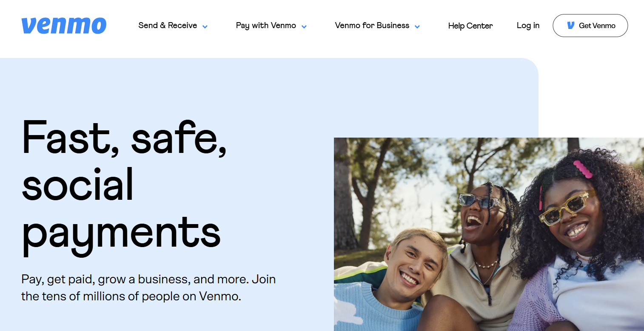Open the Send & Receive menu label
Image resolution: width=644 pixels, height=331 pixels.
click(168, 26)
